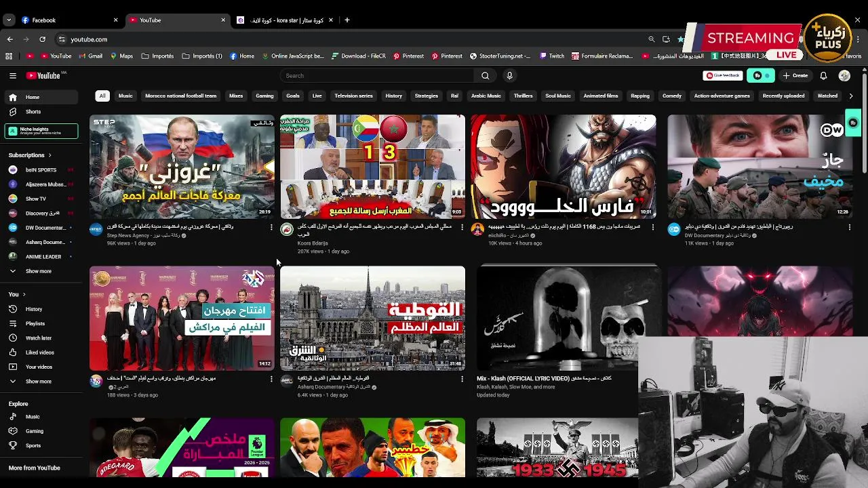Select the Mixes filter chip
This screenshot has width=868, height=488.
point(236,96)
